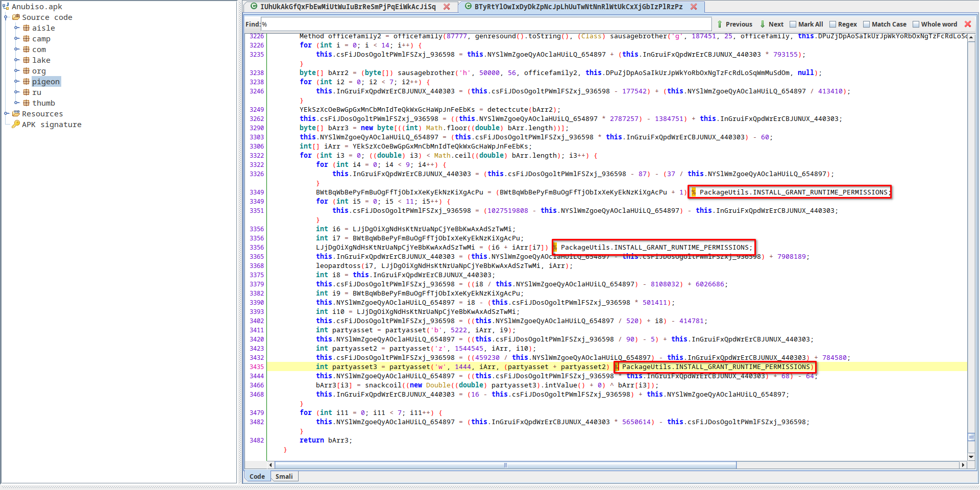This screenshot has height=490, width=980.
Task: Expand the pigeon package node
Action: [x=16, y=82]
